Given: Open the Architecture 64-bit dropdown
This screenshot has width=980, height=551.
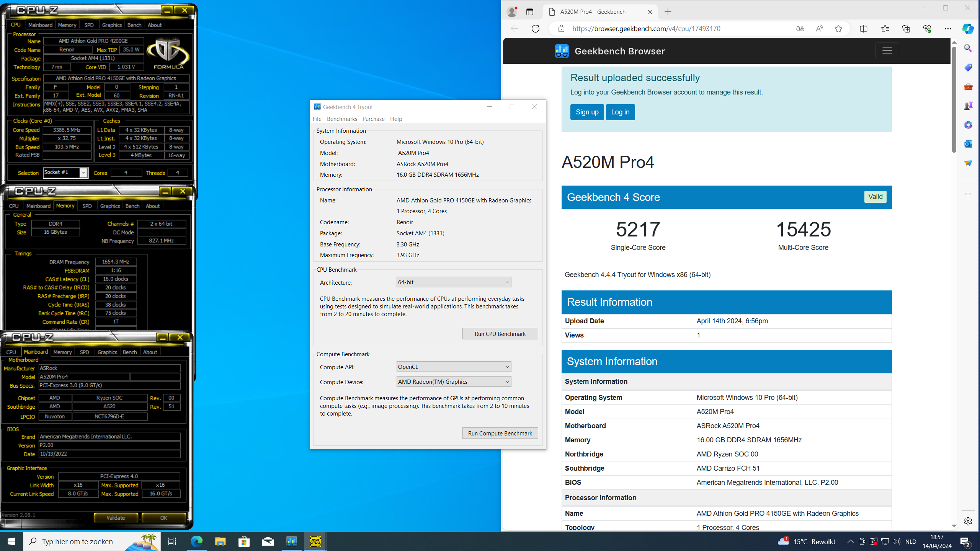Looking at the screenshot, I should click(x=454, y=282).
